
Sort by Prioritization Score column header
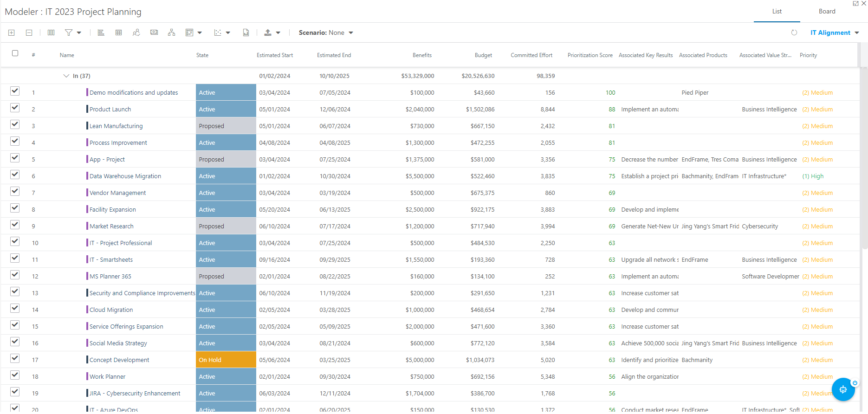coord(590,55)
